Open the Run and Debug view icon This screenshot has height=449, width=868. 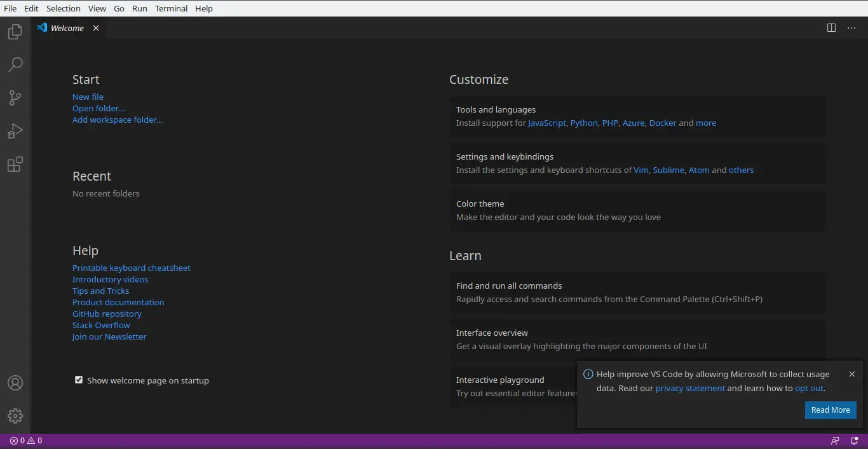(15, 131)
